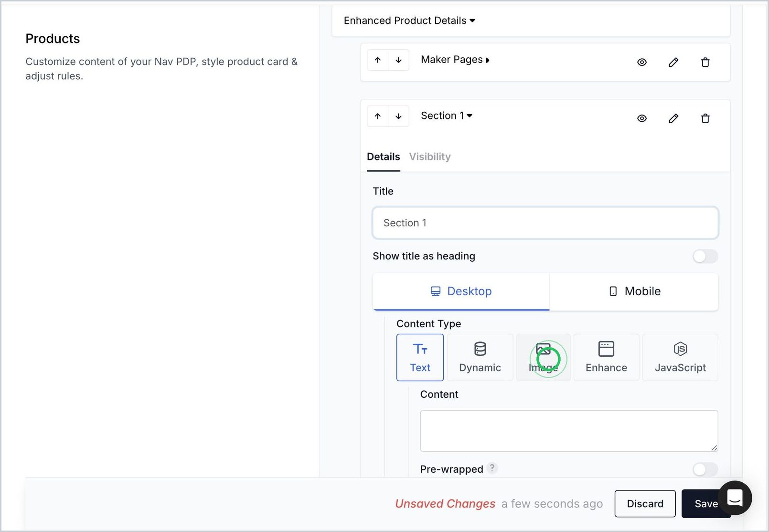Select the Text content type
769x532 pixels.
420,357
